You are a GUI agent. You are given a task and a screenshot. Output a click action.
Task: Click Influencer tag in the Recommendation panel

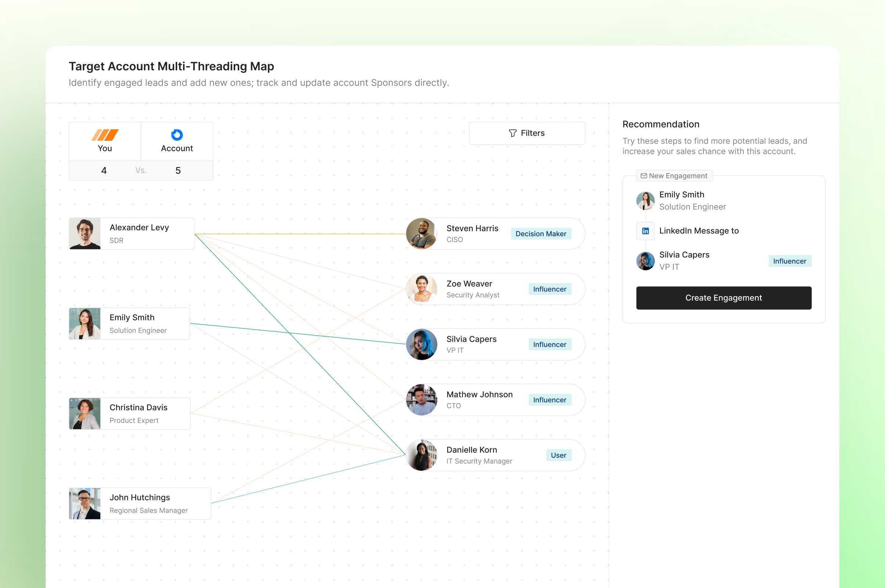coord(790,261)
